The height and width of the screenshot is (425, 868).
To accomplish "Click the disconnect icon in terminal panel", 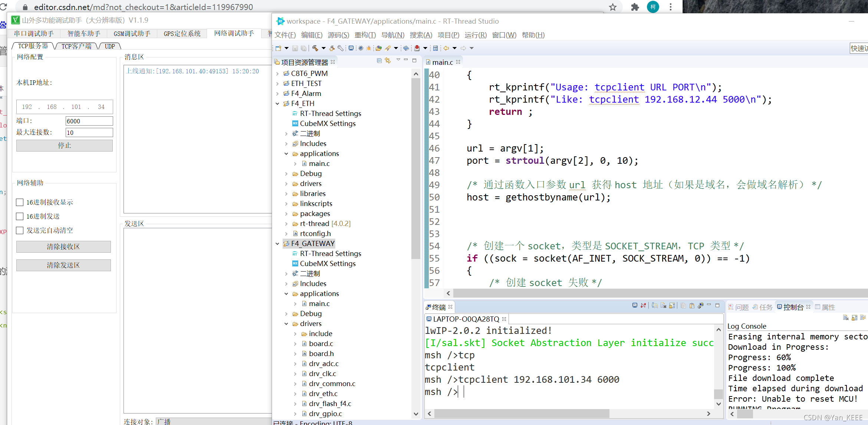I will pos(643,306).
